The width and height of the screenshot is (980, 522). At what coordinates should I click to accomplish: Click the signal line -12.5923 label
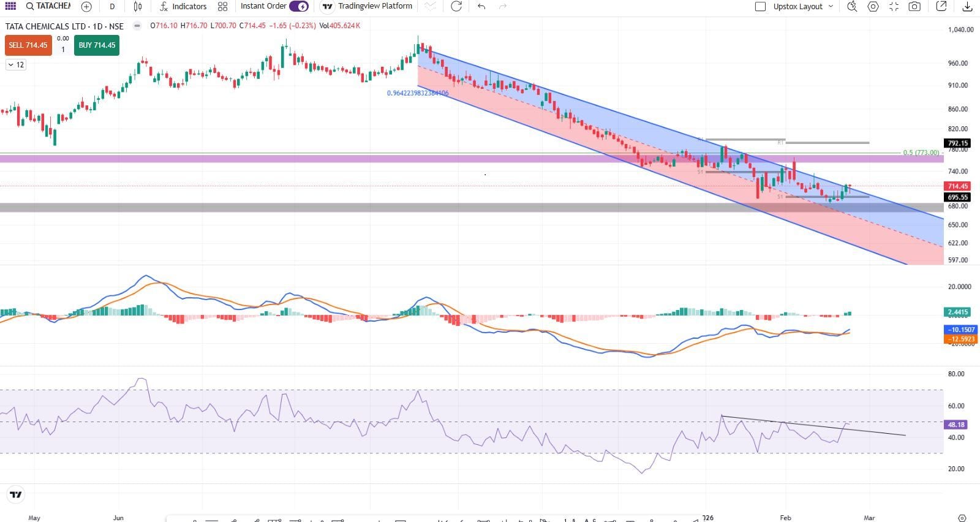[x=961, y=339]
